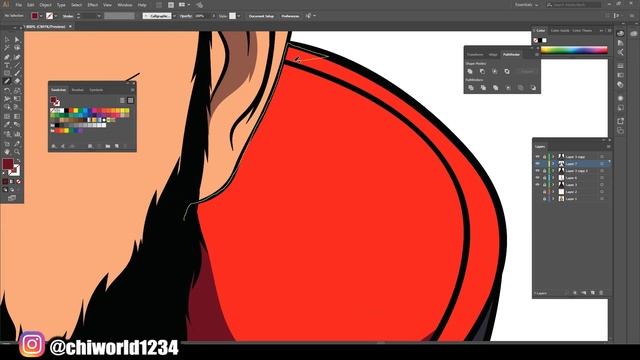
Task: Toggle the lock on Layer 3 copy
Action: (x=544, y=157)
